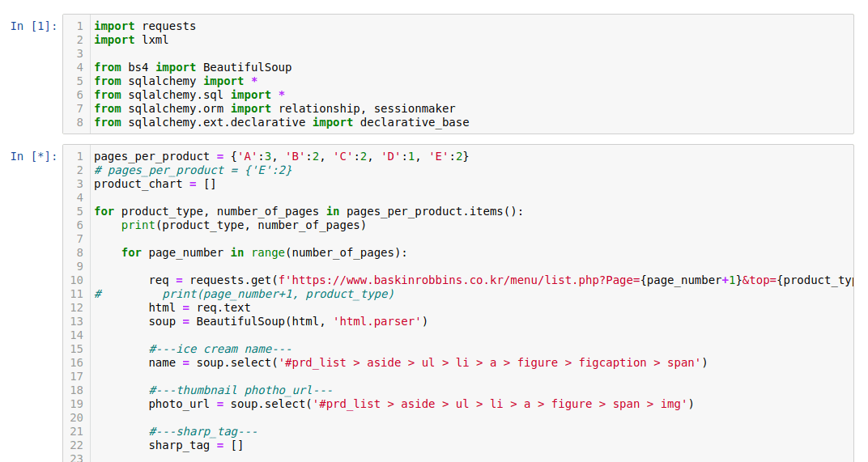Click line number 10 in gutter
Screen dimensions: 868x462
pos(77,280)
